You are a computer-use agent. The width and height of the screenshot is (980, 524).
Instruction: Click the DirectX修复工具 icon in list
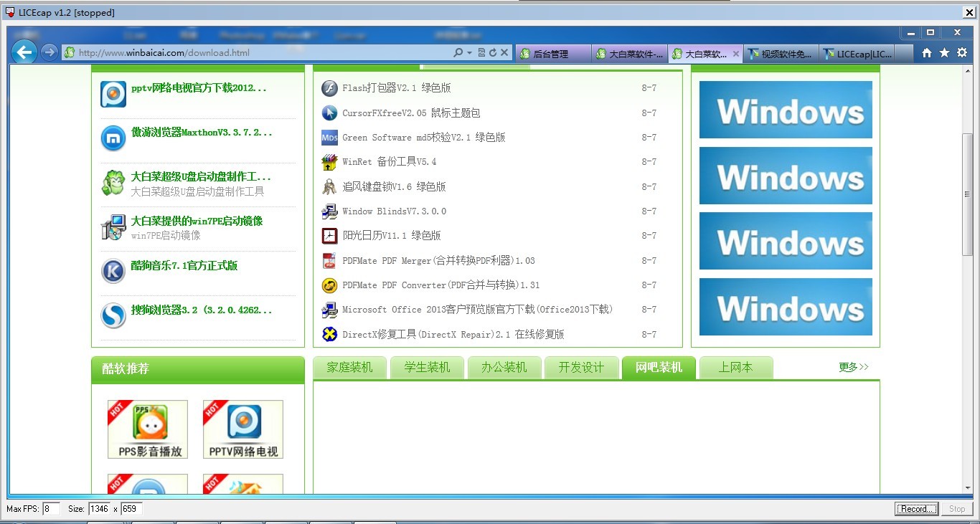(x=329, y=334)
